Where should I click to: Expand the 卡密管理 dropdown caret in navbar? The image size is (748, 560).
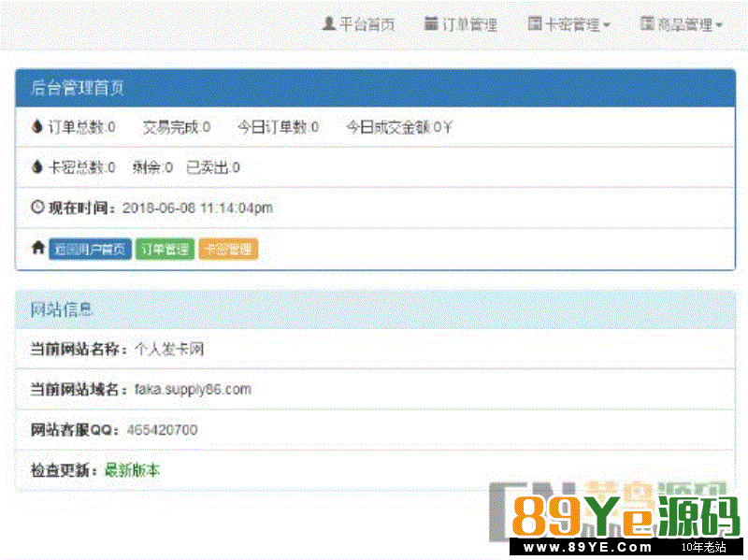[607, 26]
